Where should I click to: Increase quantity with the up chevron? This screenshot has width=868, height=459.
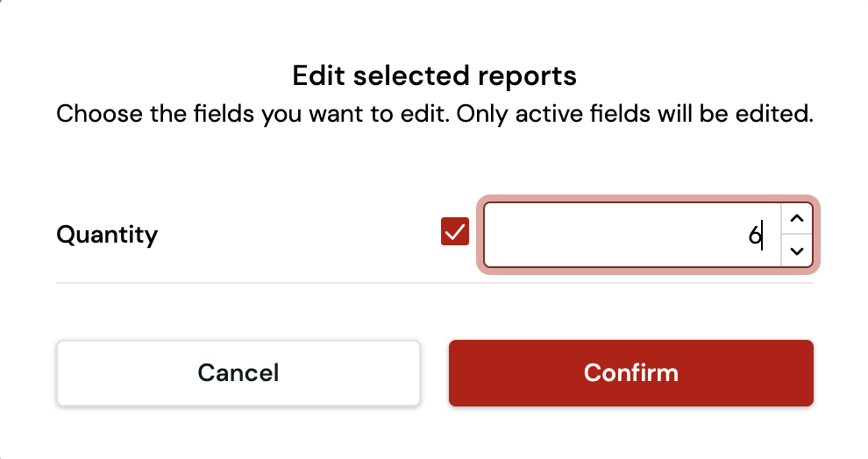pos(796,219)
